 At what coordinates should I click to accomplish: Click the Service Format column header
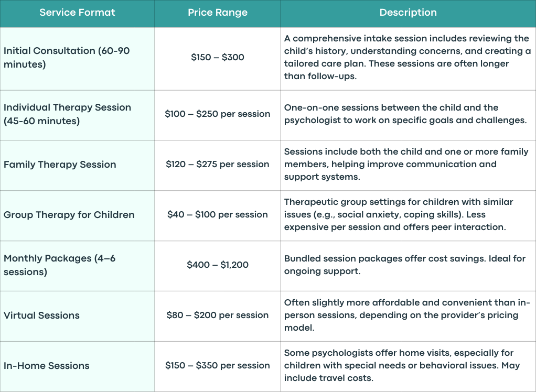click(x=77, y=13)
